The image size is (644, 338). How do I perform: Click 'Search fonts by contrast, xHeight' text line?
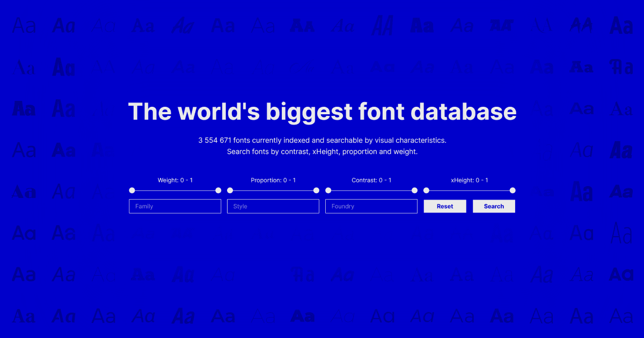[322, 152]
